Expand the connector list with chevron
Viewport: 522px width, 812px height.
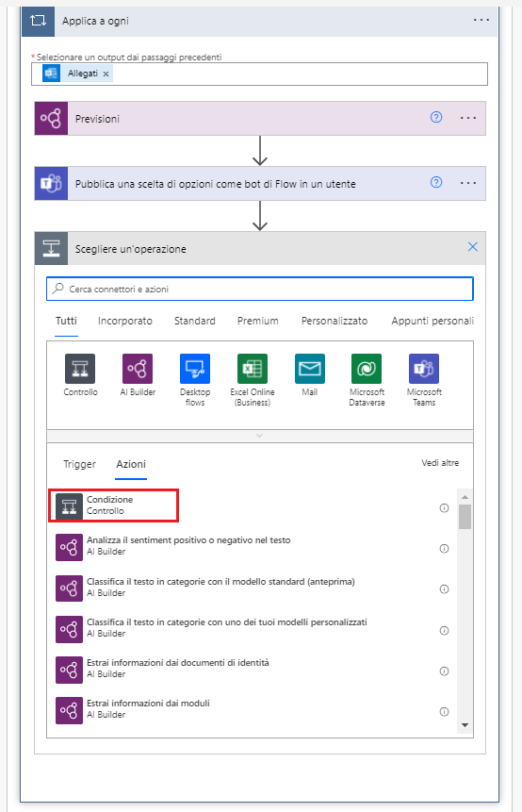260,436
